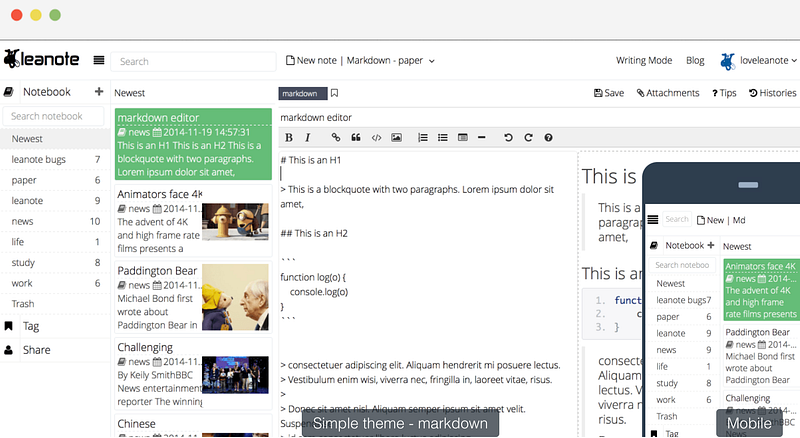Click the mobile preview hamburger icon
The height and width of the screenshot is (438, 800).
click(x=653, y=220)
